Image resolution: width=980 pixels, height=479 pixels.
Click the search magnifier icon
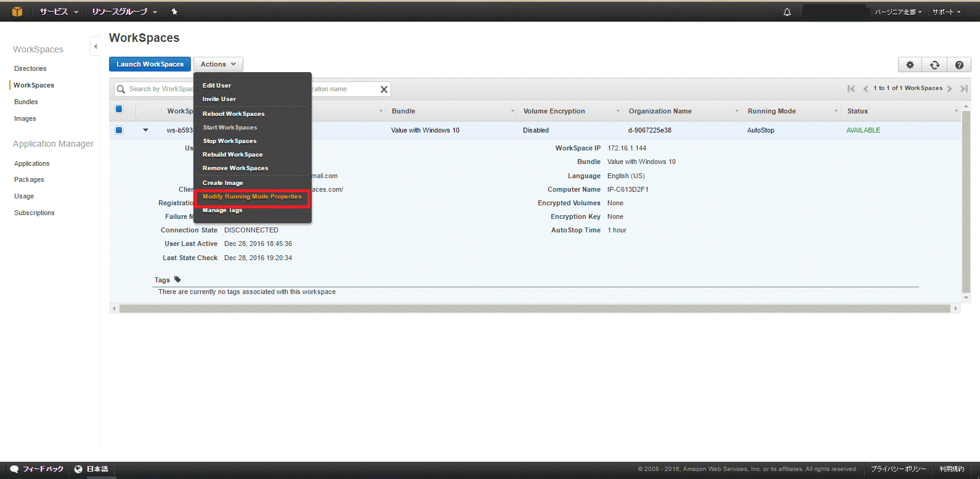click(x=121, y=89)
